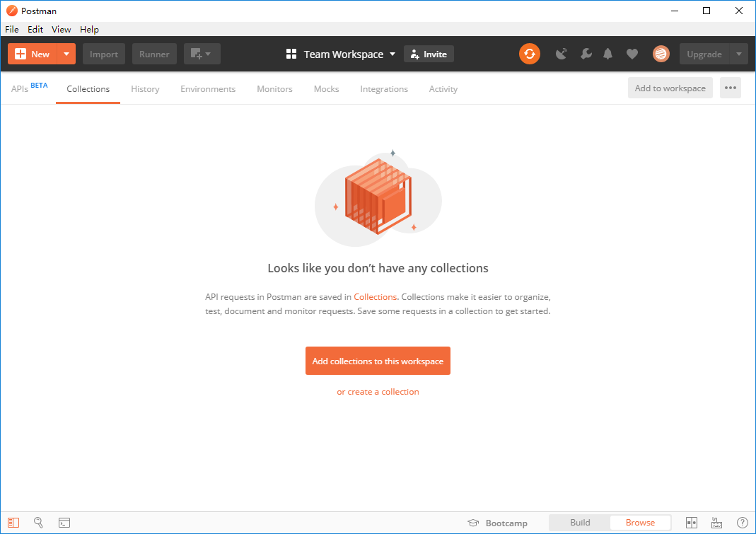Switch to Build mode

[x=580, y=523]
